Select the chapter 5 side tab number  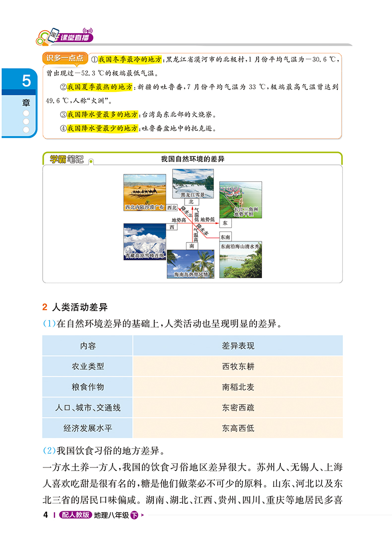click(x=26, y=81)
